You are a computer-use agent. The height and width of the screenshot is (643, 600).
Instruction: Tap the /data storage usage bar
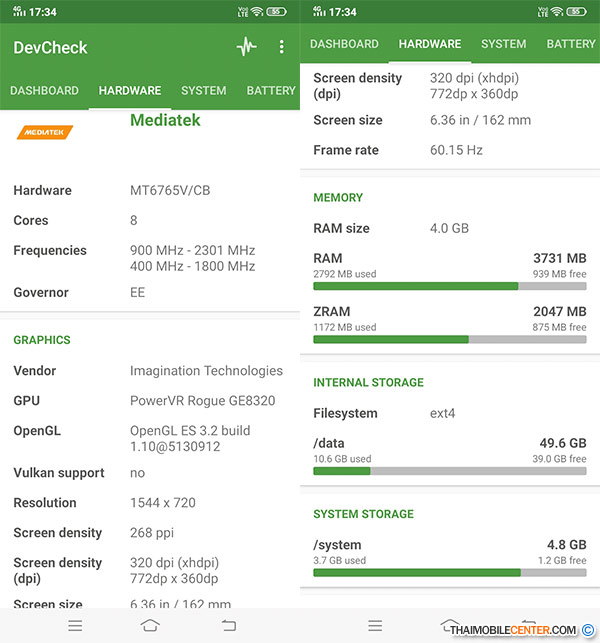449,470
